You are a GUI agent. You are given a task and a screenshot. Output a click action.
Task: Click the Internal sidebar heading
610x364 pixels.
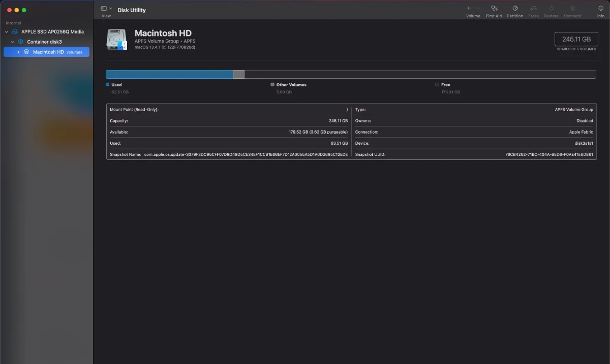tap(14, 23)
